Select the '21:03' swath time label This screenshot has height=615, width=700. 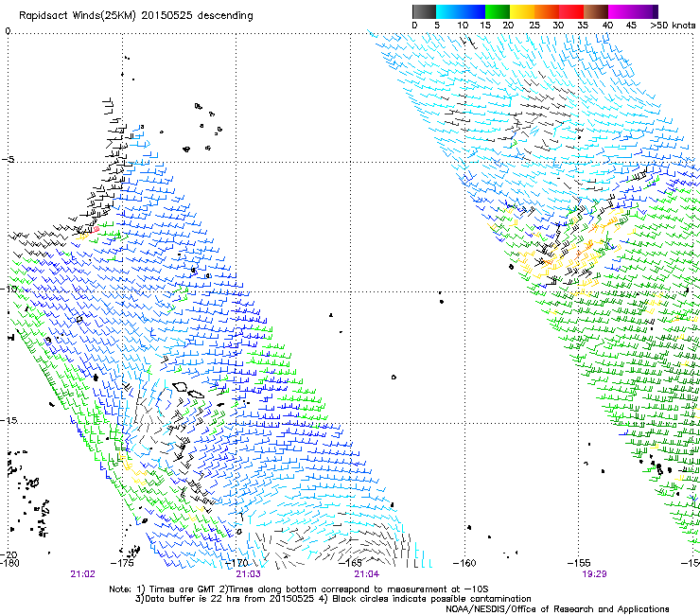pos(248,574)
